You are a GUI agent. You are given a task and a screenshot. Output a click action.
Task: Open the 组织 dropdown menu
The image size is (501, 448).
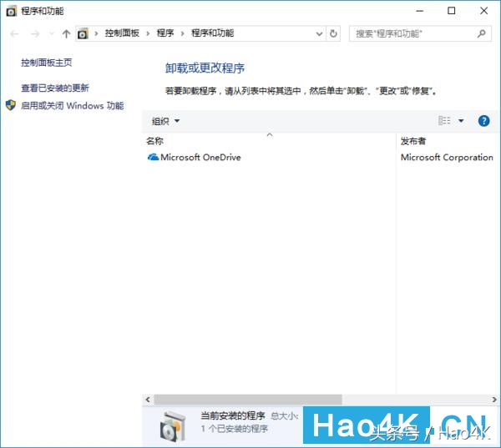[165, 121]
